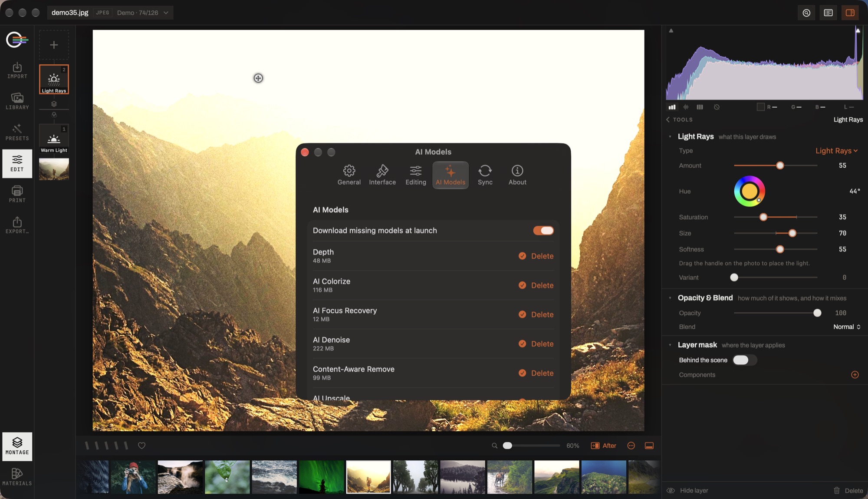This screenshot has width=868, height=499.
Task: Open the info panel icon in title bar
Action: click(x=829, y=13)
